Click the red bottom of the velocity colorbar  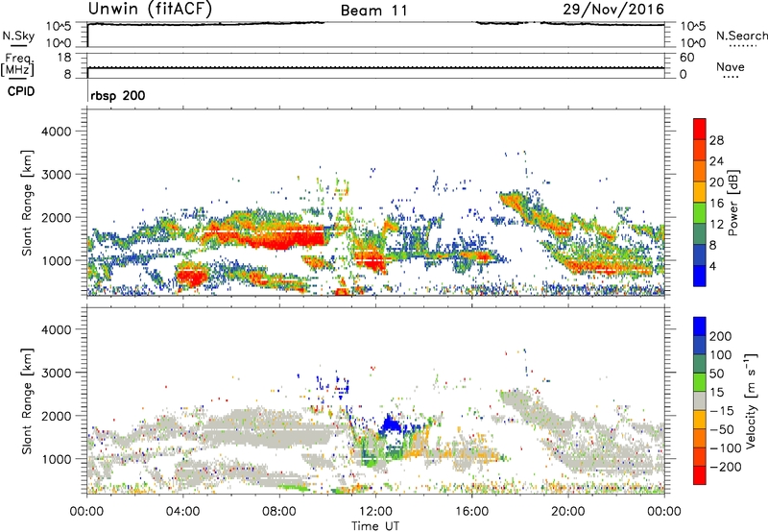click(700, 475)
